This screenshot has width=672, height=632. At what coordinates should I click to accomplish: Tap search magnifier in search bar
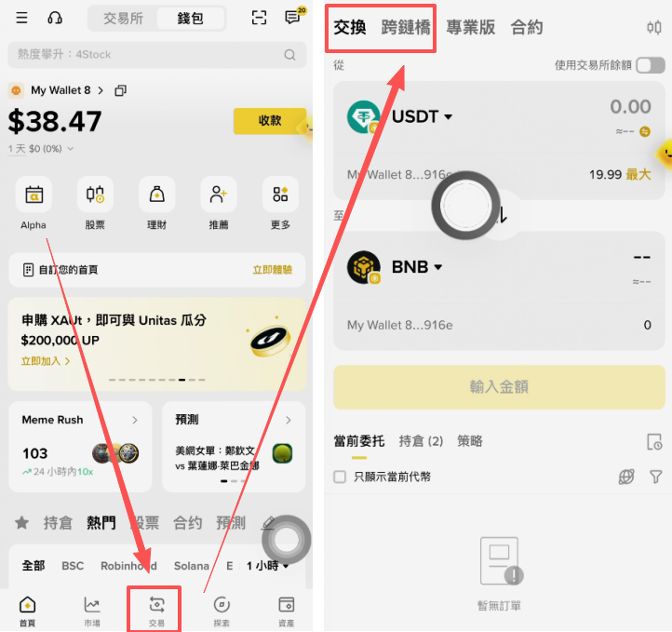(x=289, y=55)
